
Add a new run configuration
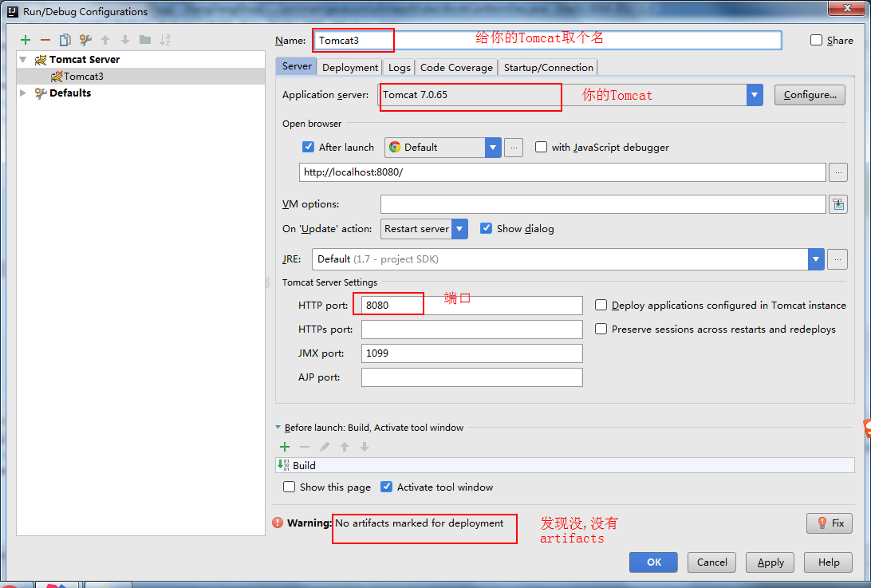[25, 39]
